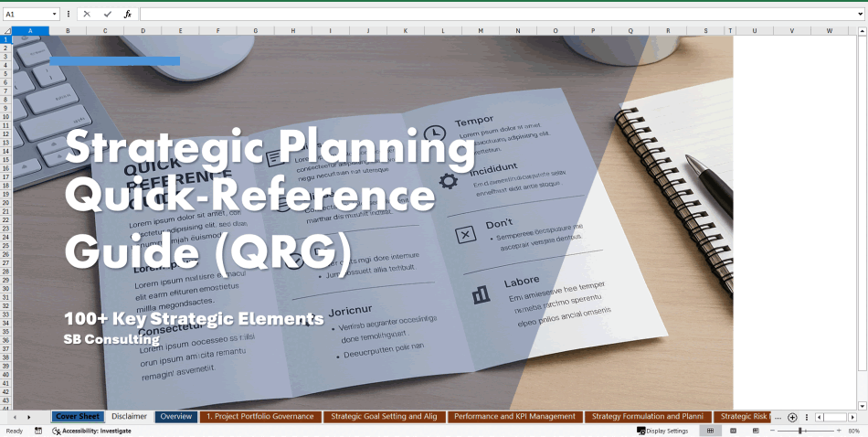
Task: Click the Strategic Planning title text
Action: click(x=270, y=148)
